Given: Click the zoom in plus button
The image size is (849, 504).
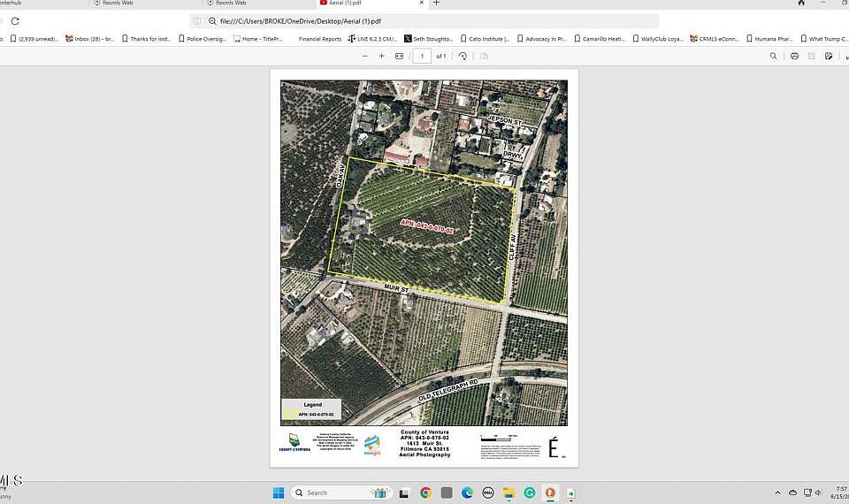Looking at the screenshot, I should tap(382, 56).
